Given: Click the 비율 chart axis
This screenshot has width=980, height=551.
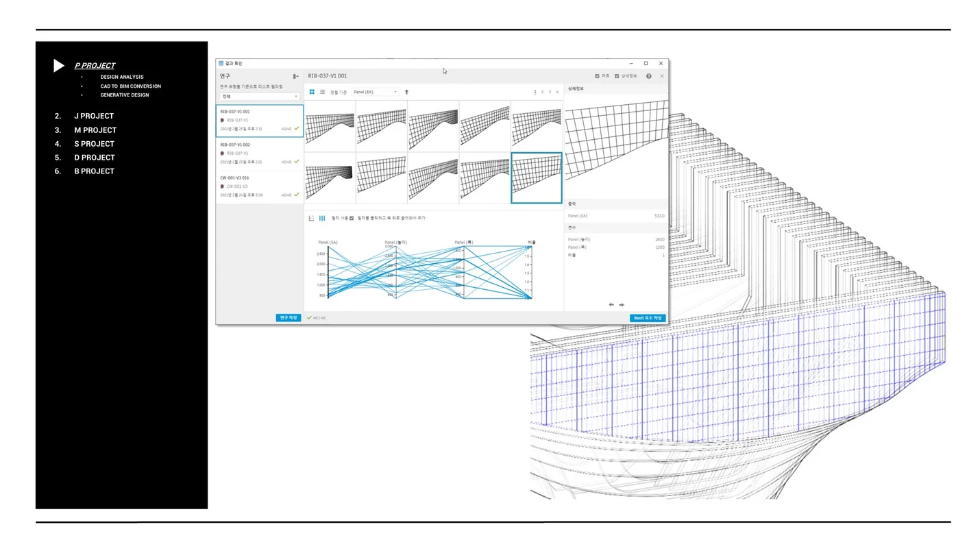Looking at the screenshot, I should (532, 272).
